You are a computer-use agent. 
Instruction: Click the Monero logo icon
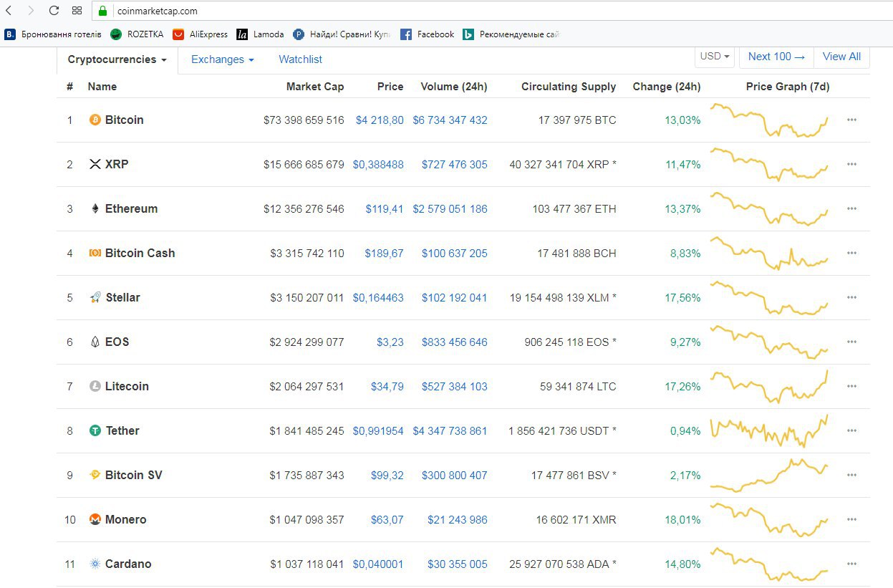(95, 519)
